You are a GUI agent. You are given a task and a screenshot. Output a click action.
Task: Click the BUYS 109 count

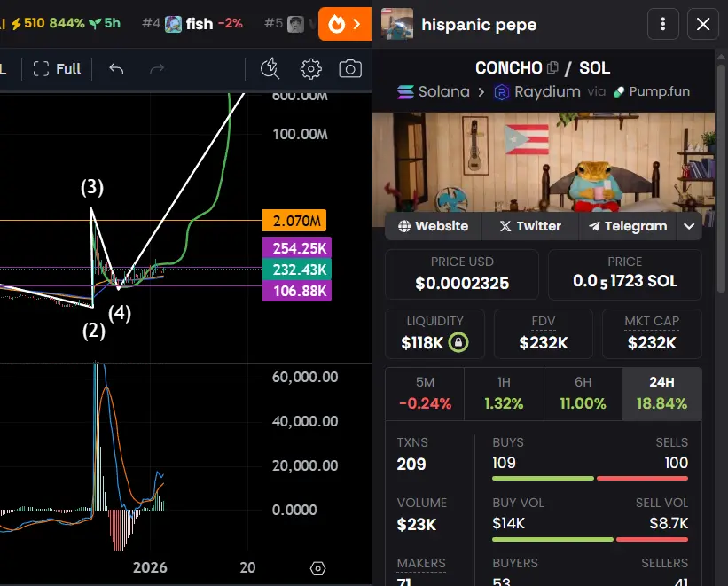pyautogui.click(x=505, y=463)
